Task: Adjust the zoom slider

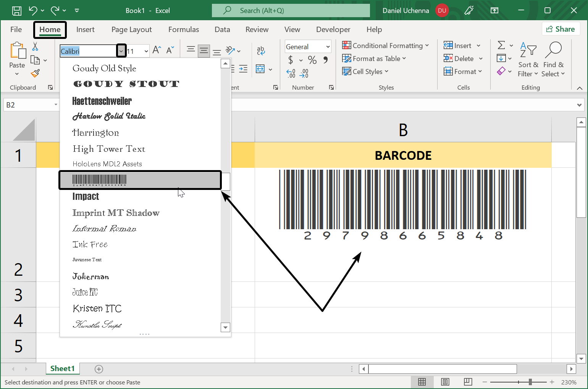Action: pos(531,382)
